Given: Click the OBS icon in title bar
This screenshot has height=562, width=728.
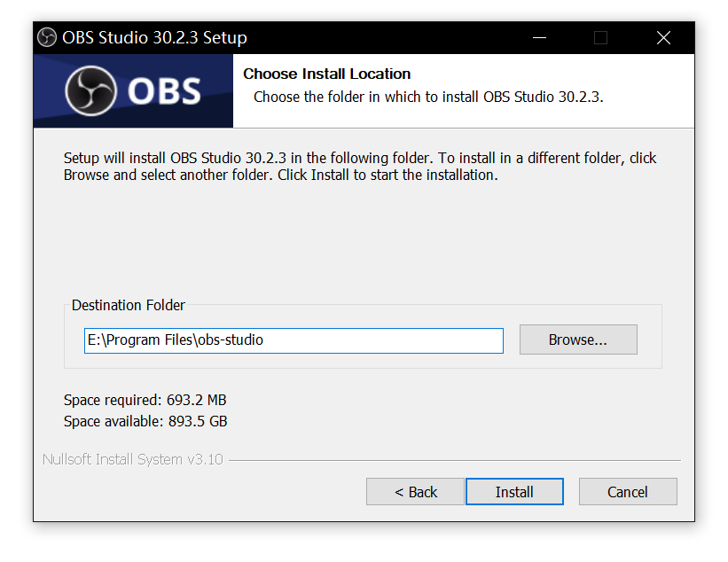Looking at the screenshot, I should [47, 37].
